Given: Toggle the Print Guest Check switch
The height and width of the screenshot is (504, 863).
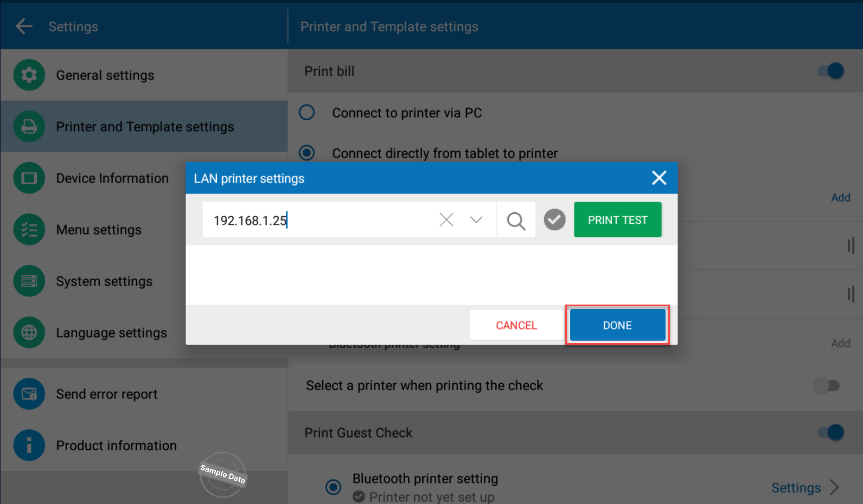Looking at the screenshot, I should (831, 432).
